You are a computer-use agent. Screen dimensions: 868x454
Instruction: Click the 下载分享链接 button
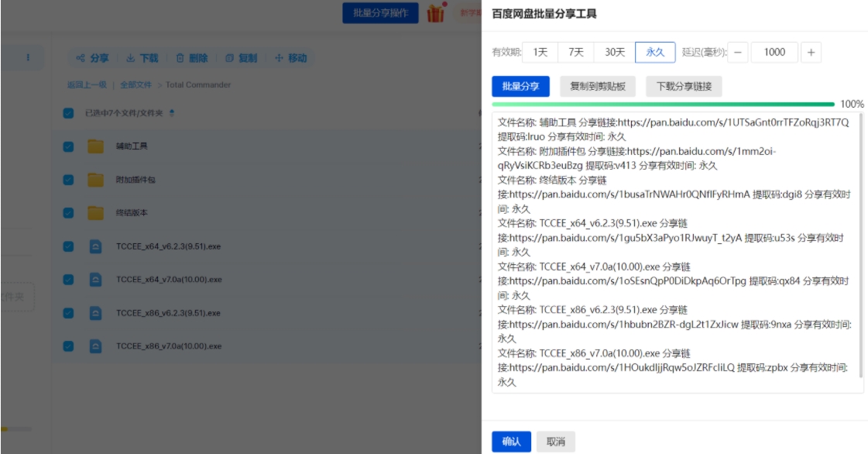684,86
